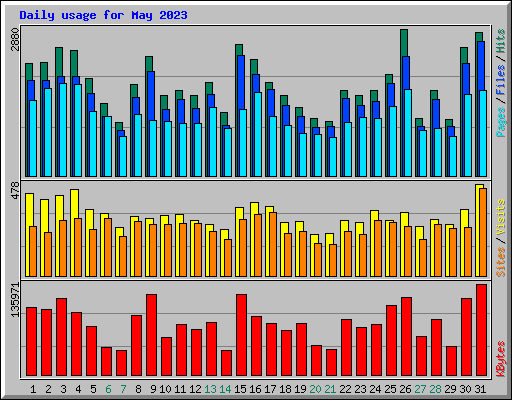Select day 26 on the x-axis
This screenshot has width=512, height=400.
point(405,389)
